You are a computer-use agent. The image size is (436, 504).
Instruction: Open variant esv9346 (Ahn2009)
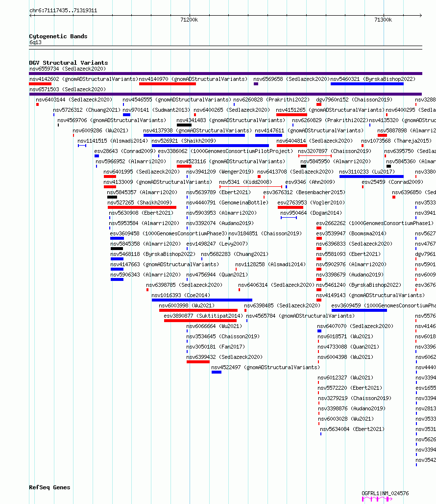(310, 182)
